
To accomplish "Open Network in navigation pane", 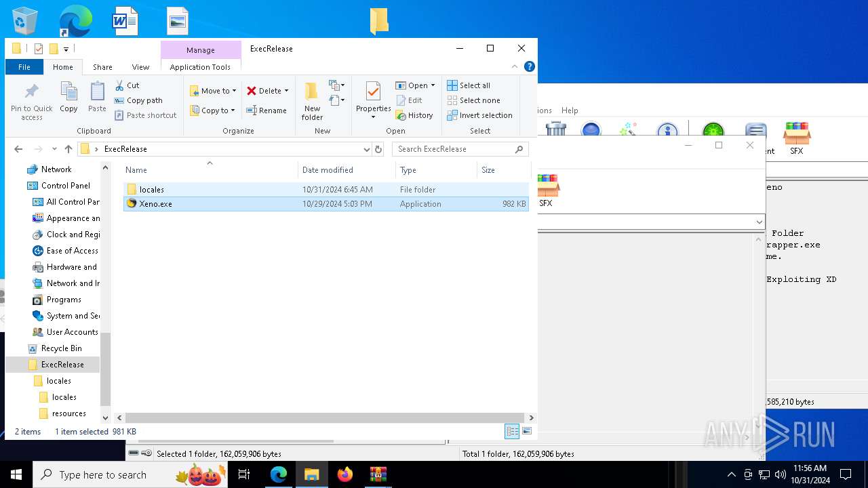I will [x=56, y=169].
